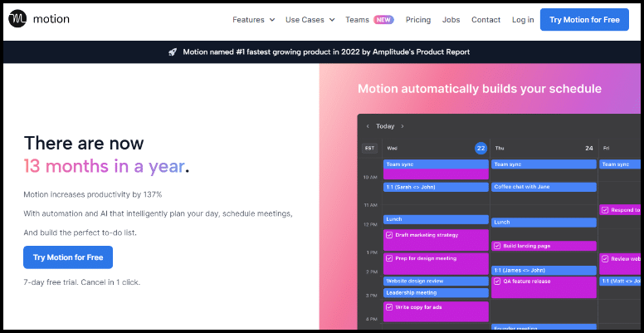The image size is (644, 333).
Task: Toggle checkbox on Draft marketing strategy task
Action: point(389,236)
